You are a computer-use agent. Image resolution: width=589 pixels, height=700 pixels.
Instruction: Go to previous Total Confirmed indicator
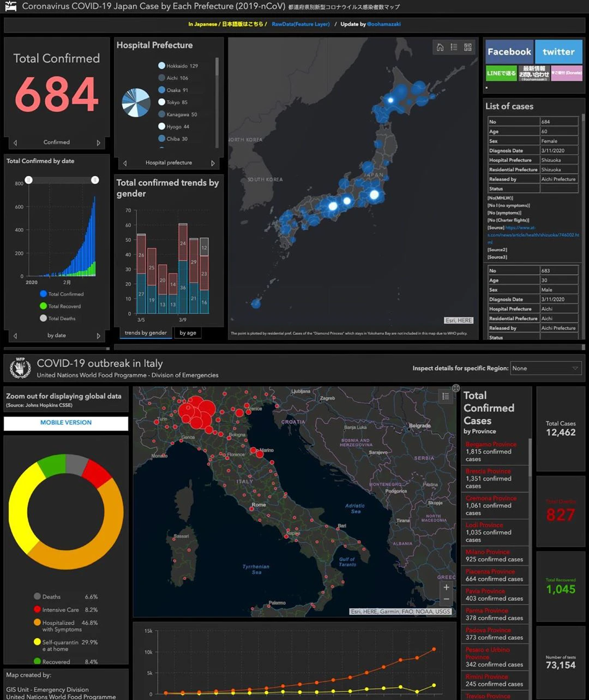[15, 143]
